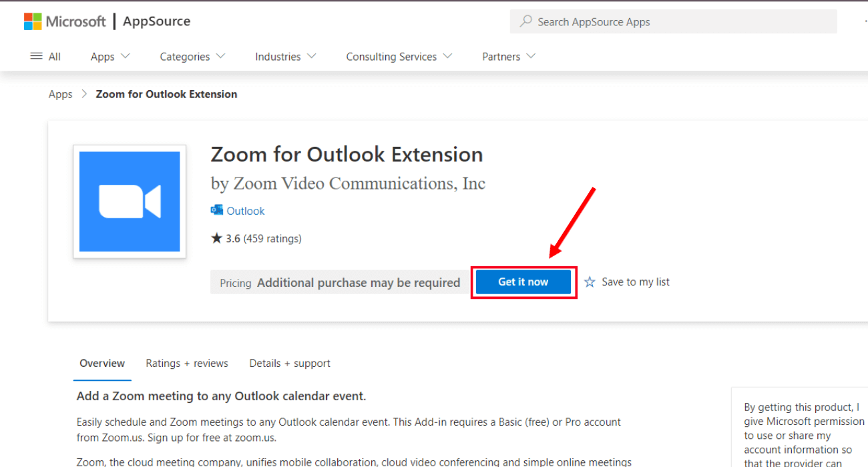The width and height of the screenshot is (868, 467).
Task: Click the Apps breadcrumb link
Action: 60,93
